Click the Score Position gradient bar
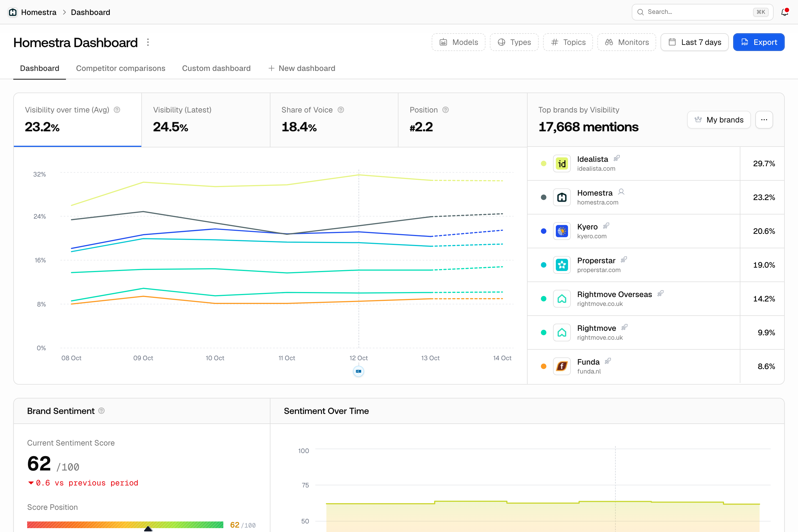This screenshot has height=532, width=798. (125, 525)
